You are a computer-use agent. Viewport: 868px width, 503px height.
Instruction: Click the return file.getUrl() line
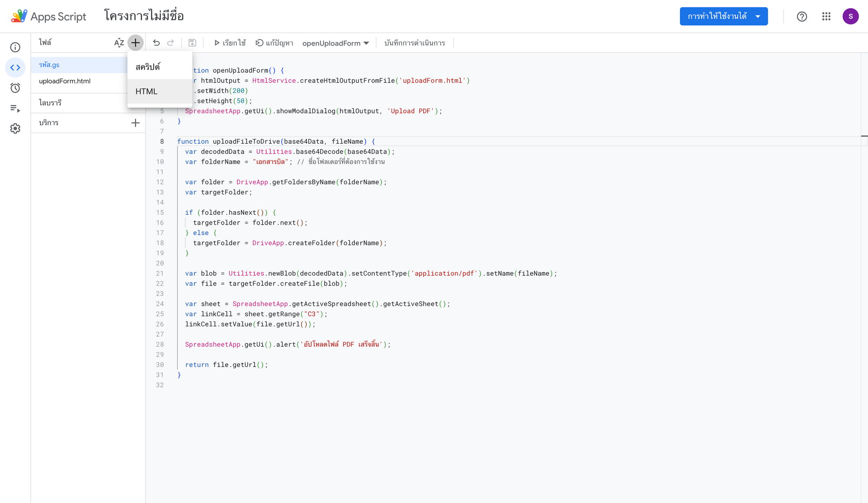[226, 365]
